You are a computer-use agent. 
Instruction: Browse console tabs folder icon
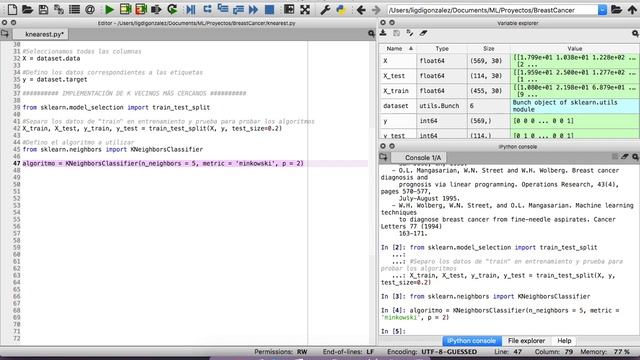pos(383,157)
